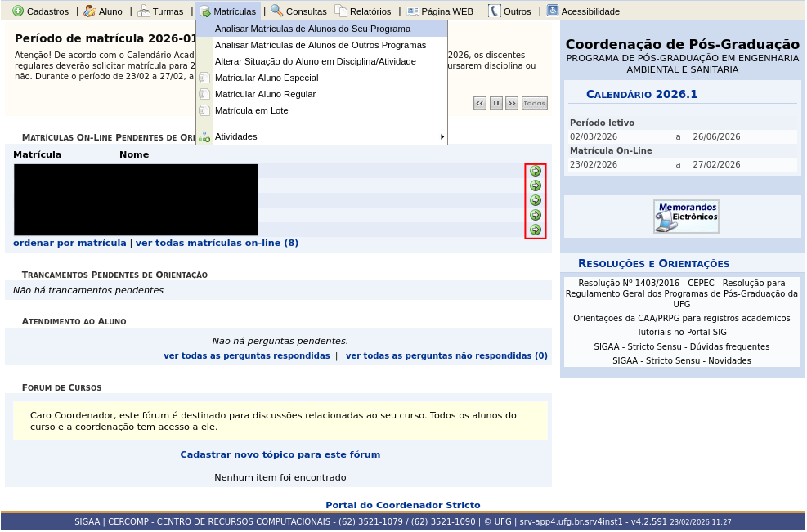Click the Todas pagination button

pyautogui.click(x=534, y=103)
